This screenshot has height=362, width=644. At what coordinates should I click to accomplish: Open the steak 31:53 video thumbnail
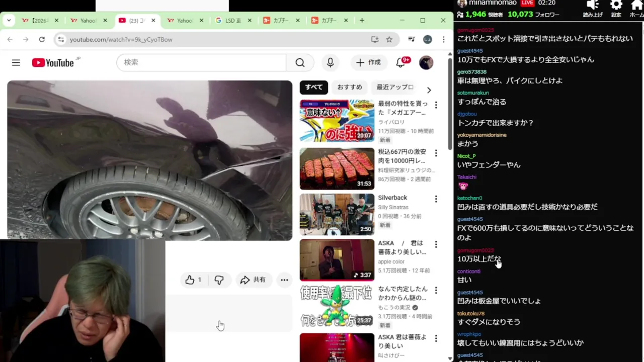tap(337, 168)
